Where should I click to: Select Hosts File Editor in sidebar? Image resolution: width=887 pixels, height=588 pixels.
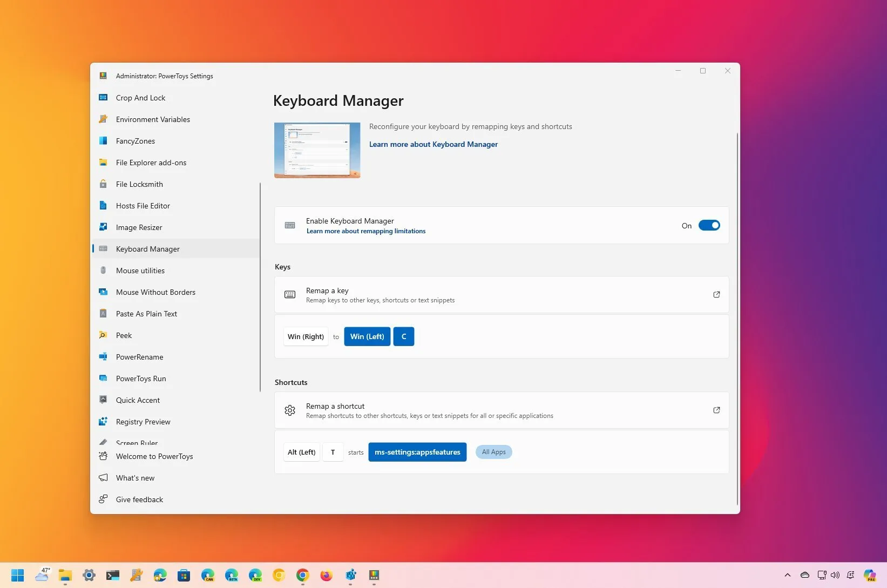point(175,206)
